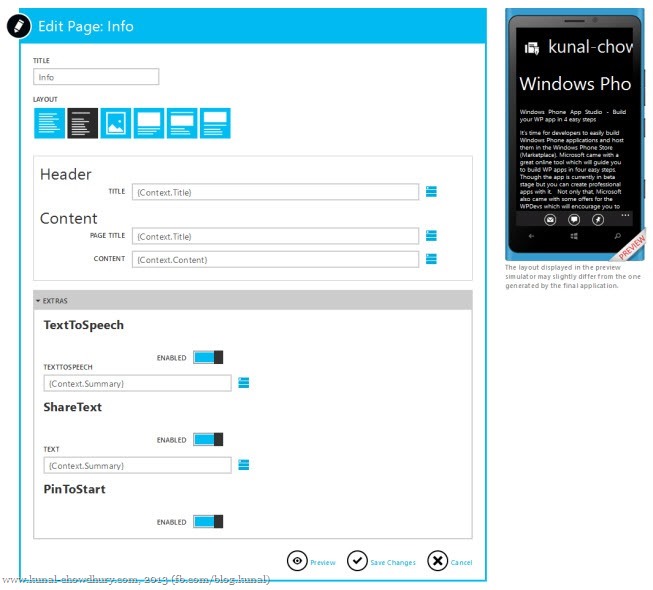
Task: Open binding picker beside Content field
Action: click(x=431, y=259)
